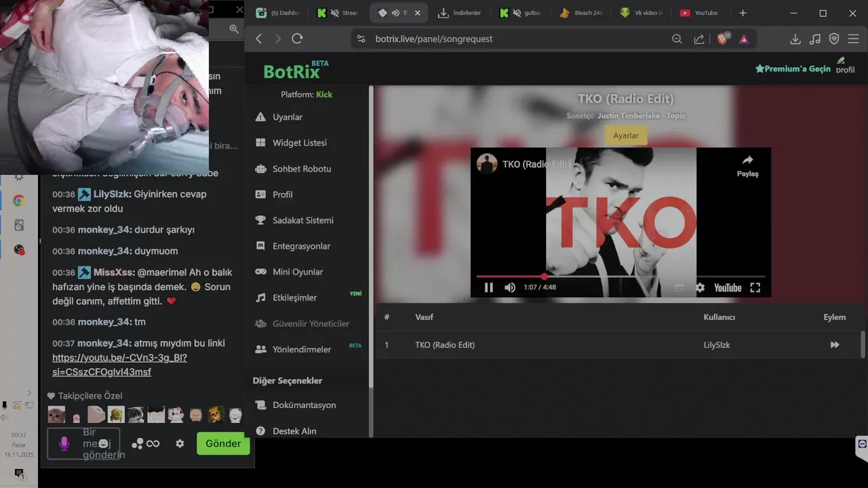Open the Profil card icon

coord(260,195)
